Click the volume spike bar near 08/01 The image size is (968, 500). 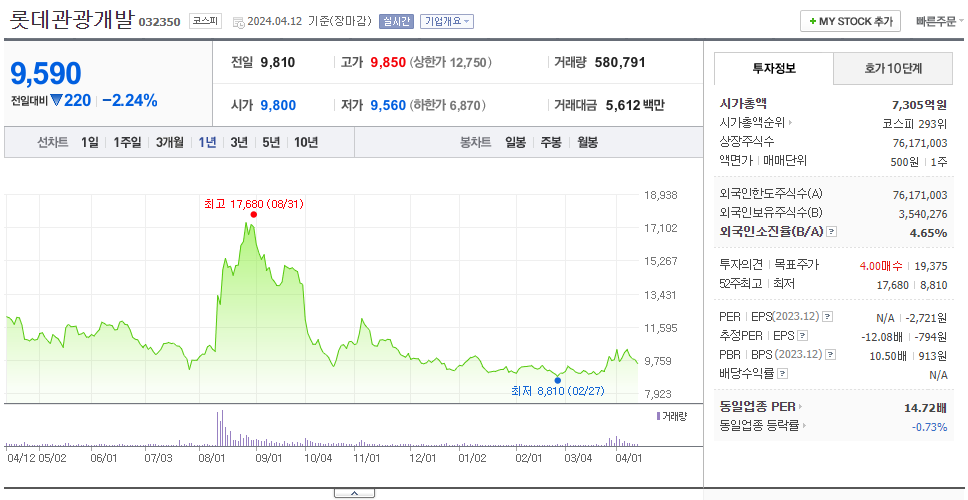coord(220,428)
